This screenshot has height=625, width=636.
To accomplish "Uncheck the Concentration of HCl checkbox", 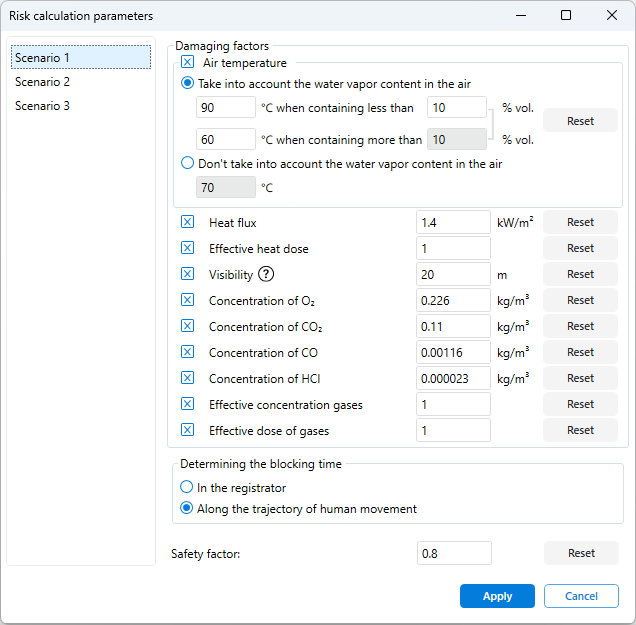I will coord(188,378).
